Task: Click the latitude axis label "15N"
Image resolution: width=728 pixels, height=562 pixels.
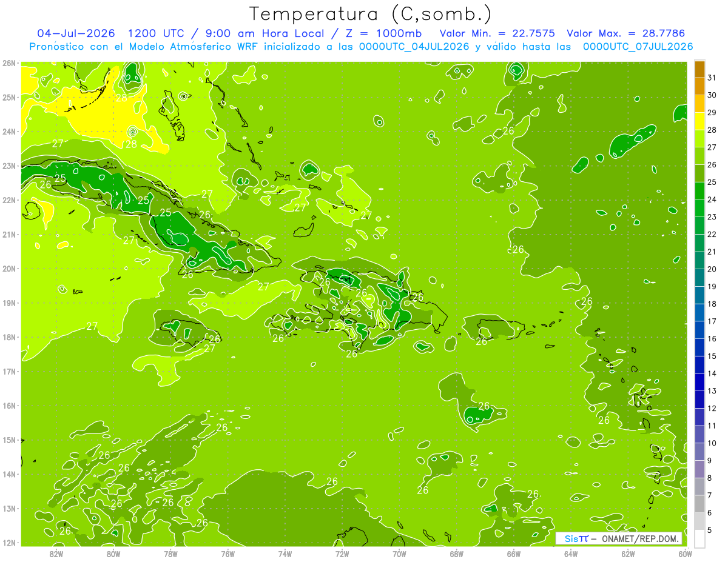Action: click(x=9, y=440)
